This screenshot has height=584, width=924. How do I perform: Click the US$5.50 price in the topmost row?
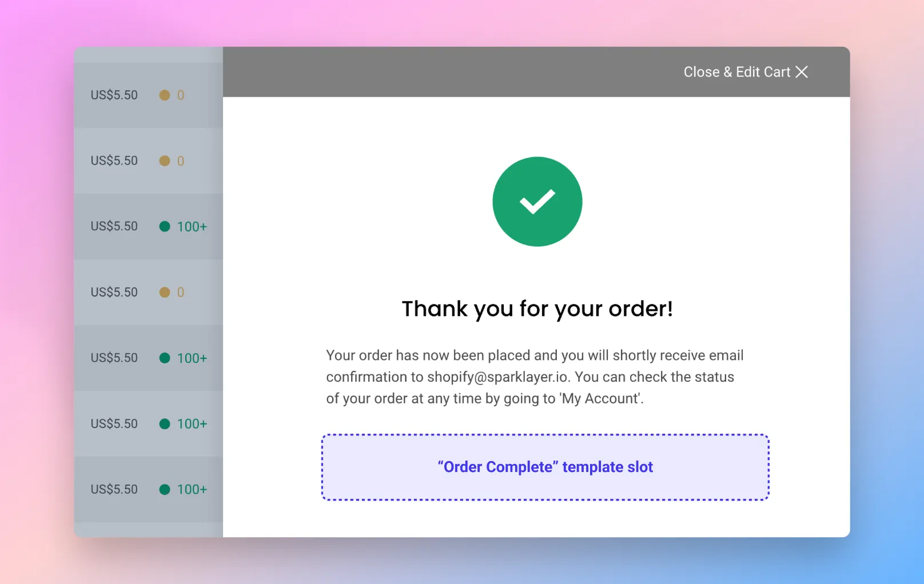(114, 95)
